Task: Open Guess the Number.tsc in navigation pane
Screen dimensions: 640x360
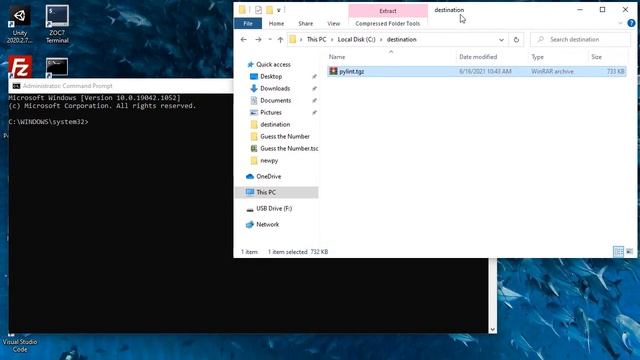Action: click(x=289, y=149)
